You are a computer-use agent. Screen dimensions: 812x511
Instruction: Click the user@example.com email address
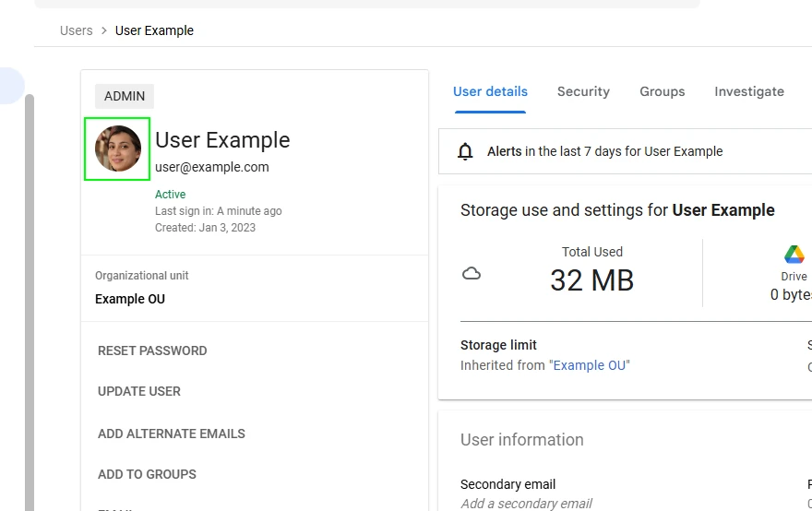coord(212,167)
